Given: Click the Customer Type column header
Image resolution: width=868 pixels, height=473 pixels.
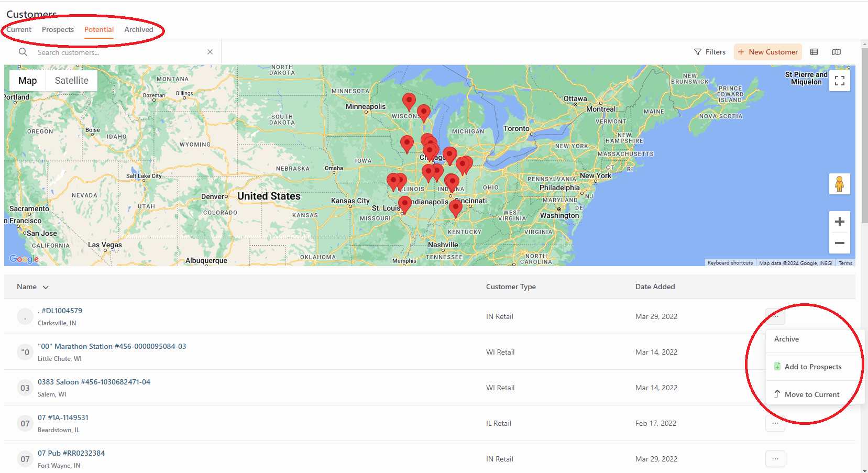Looking at the screenshot, I should (511, 287).
